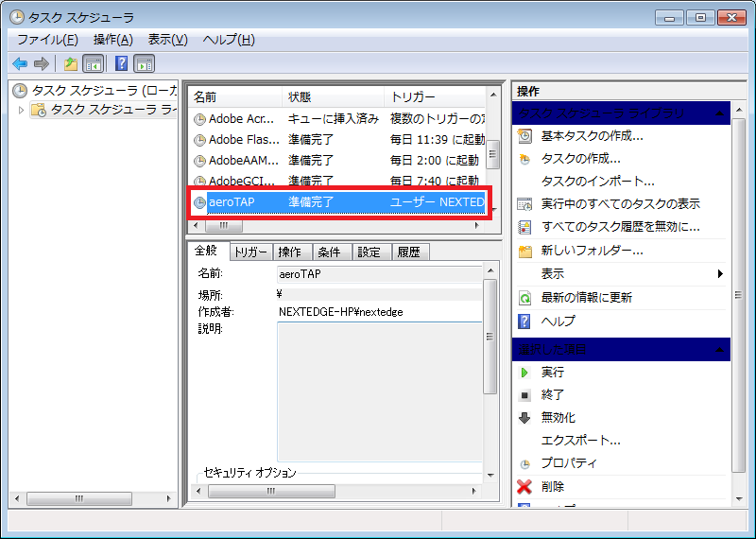Screen dimensions: 756x539
Task: Click the clock icon beside aeroTAP task
Action: coord(199,202)
